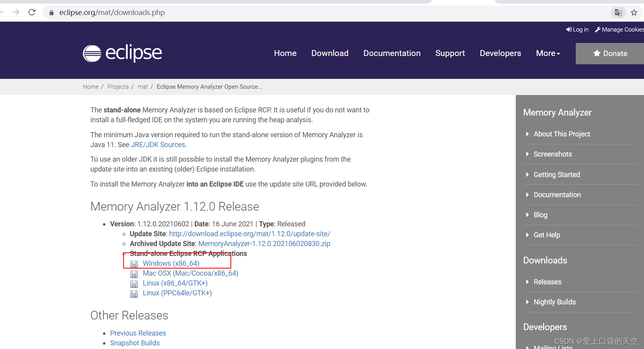
Task: Open the Support nav item
Action: pyautogui.click(x=450, y=53)
